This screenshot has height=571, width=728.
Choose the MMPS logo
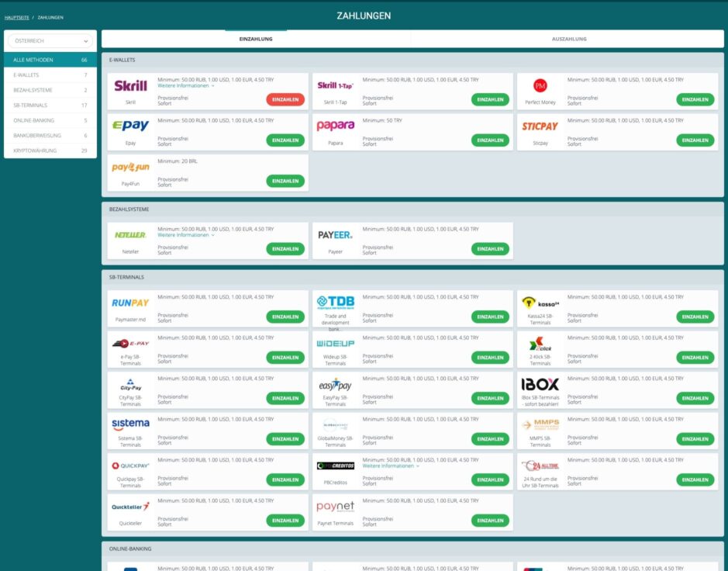[x=540, y=424]
